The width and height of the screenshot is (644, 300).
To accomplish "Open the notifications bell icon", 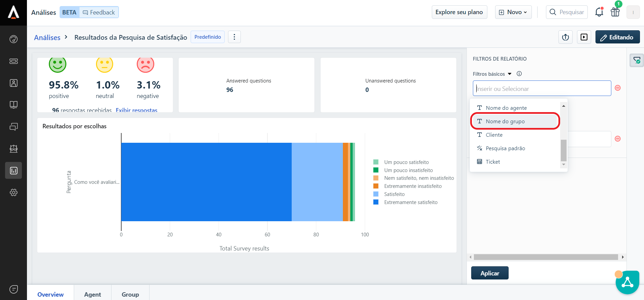I will [x=599, y=12].
